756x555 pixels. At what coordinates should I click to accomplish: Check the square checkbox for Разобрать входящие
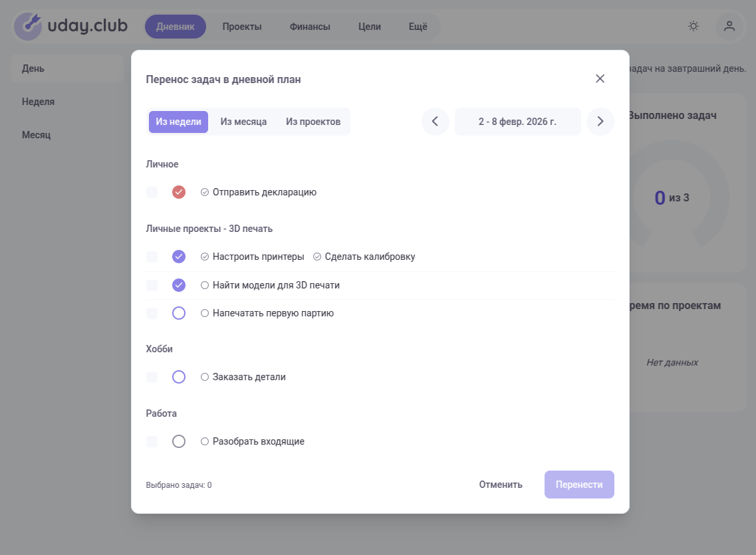point(152,441)
